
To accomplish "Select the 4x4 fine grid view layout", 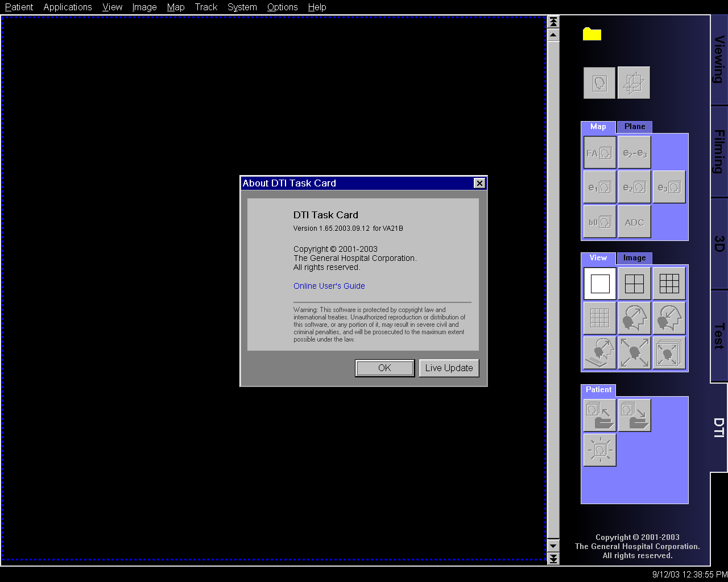I will click(599, 318).
